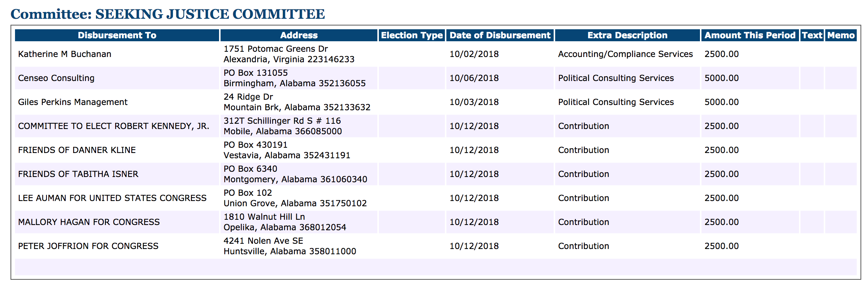Click Friends of Tabitha Isner payee

pyautogui.click(x=78, y=174)
